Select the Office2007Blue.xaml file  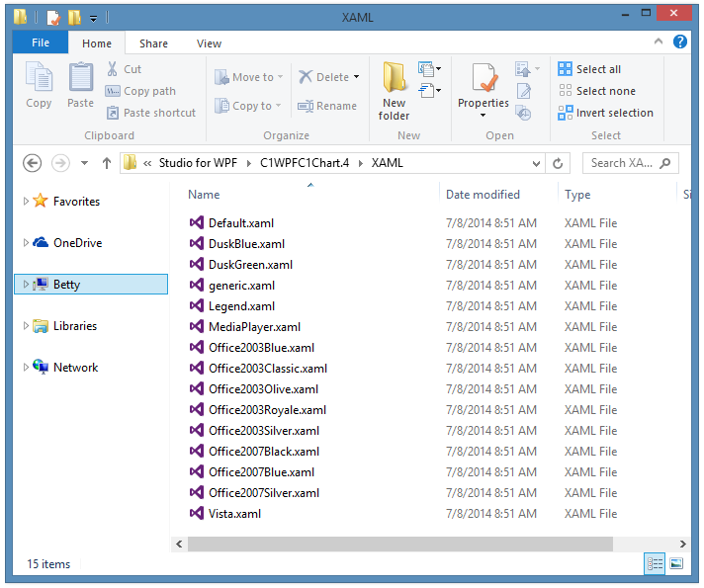point(261,472)
